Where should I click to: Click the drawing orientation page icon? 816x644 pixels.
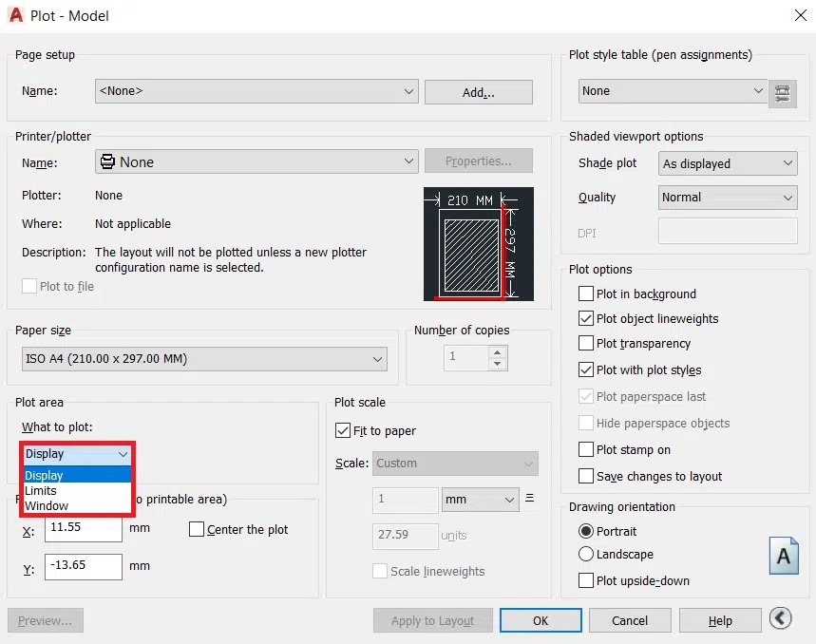[x=783, y=557]
